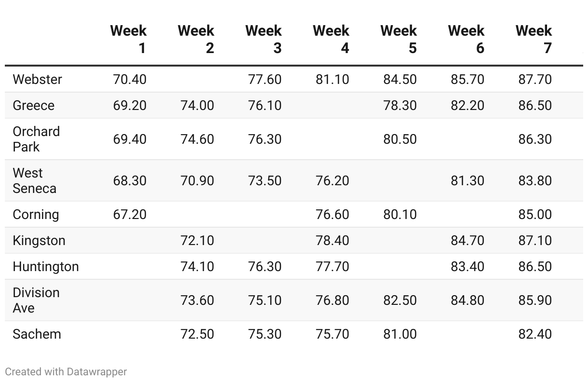
Task: Select the Orchard Park row label
Action: (x=37, y=139)
